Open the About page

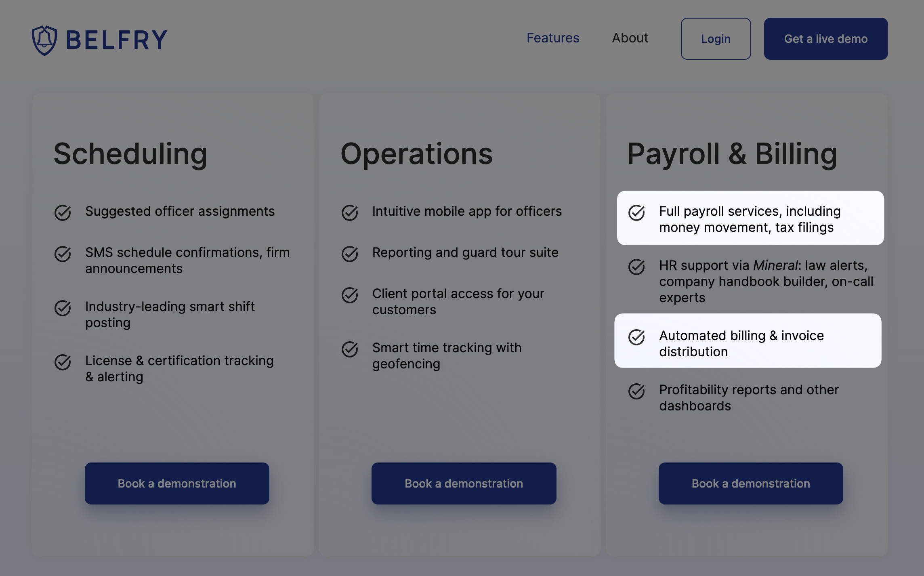630,38
